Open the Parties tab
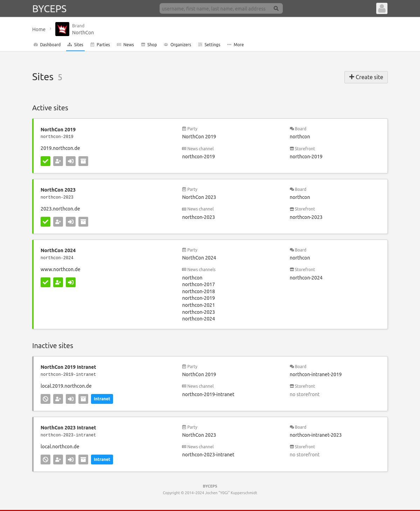Image resolution: width=420 pixels, height=511 pixels. point(100,45)
